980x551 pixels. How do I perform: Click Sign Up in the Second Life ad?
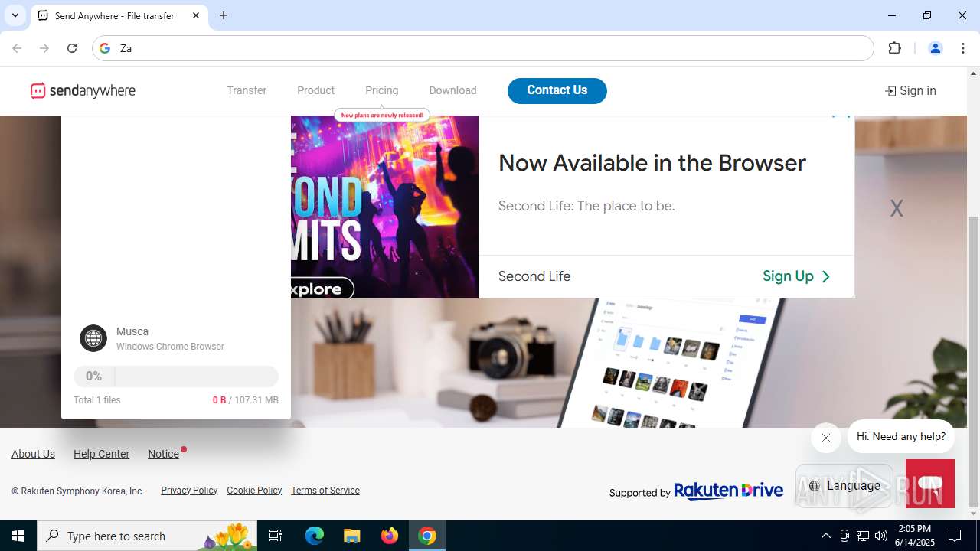[796, 276]
